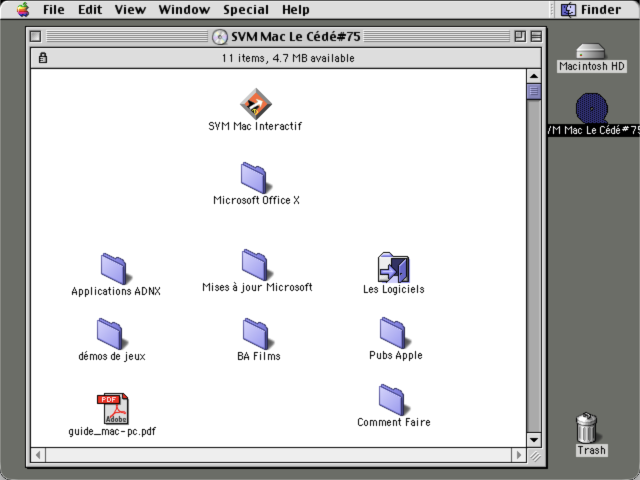Select the Pubs Apple folder icon
This screenshot has height=480, width=640.
point(393,333)
